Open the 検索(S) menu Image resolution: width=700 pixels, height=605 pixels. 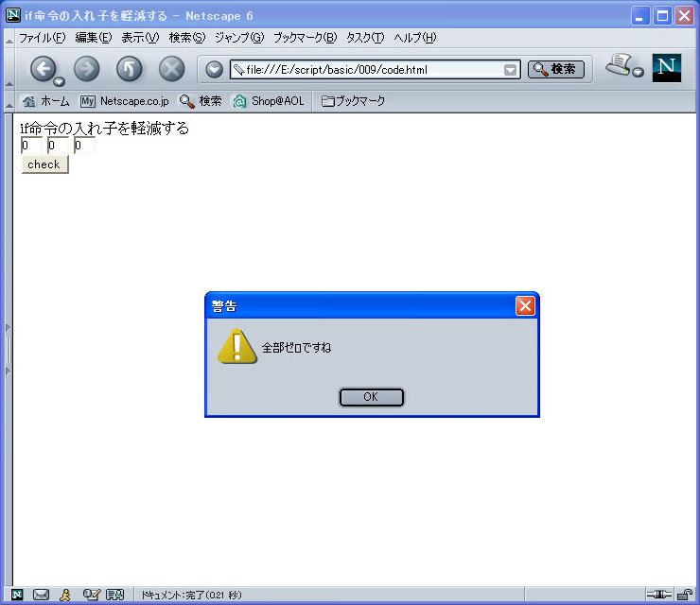pos(187,38)
